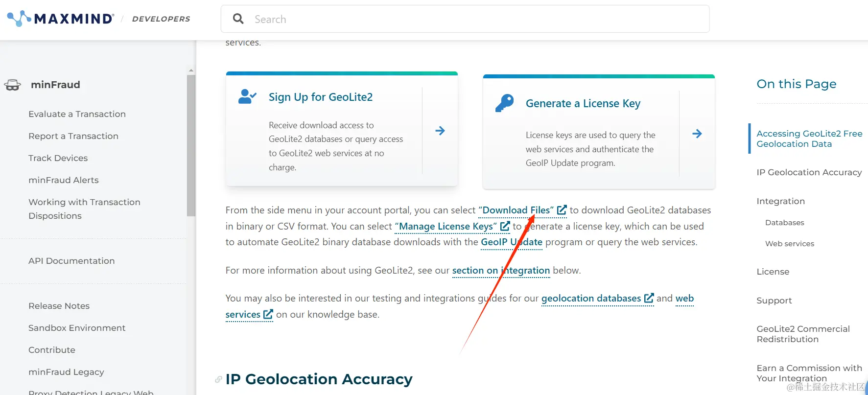Click the arrow on Generate a License Key card

coord(697,134)
